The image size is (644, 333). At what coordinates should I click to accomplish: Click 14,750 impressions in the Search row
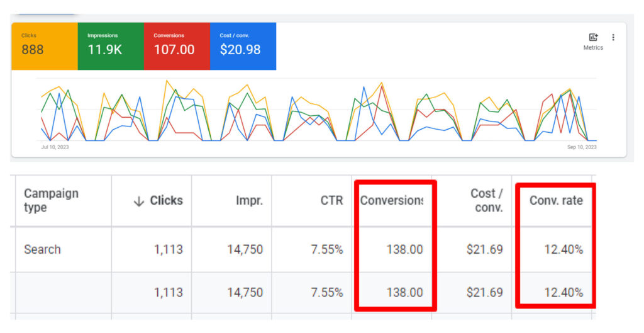point(246,249)
